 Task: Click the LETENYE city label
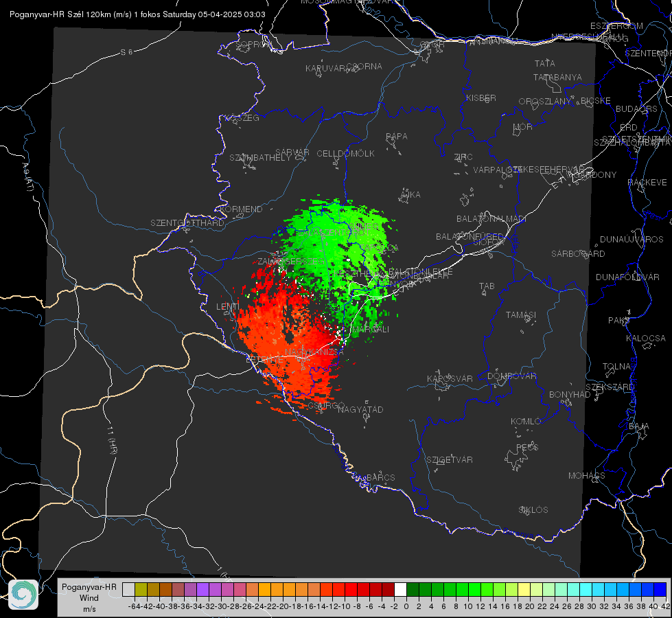point(264,359)
